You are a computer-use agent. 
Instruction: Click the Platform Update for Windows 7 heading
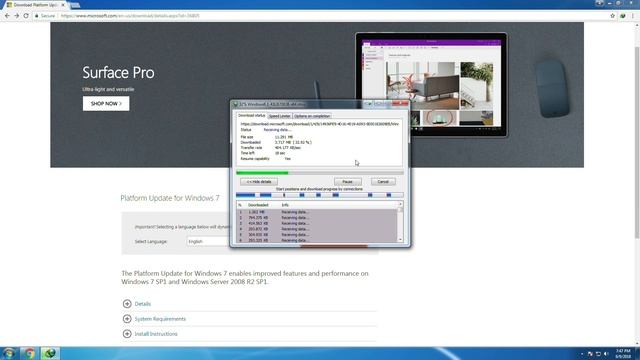170,198
